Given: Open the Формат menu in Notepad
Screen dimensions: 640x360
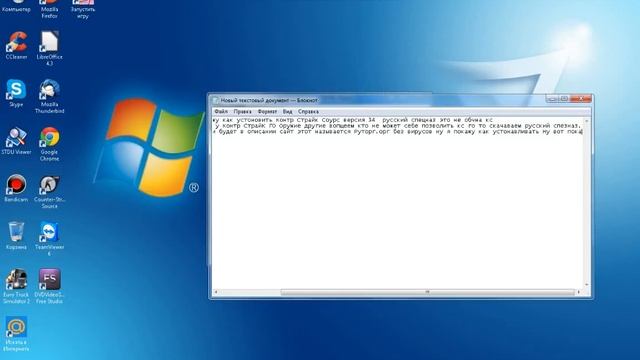Looking at the screenshot, I should pyautogui.click(x=267, y=111).
